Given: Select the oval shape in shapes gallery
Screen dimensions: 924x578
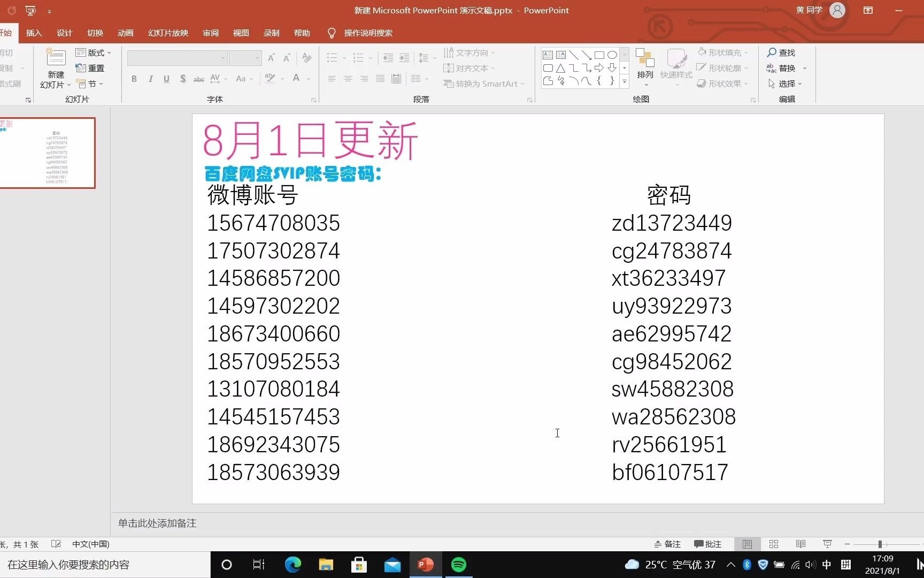Looking at the screenshot, I should click(612, 55).
